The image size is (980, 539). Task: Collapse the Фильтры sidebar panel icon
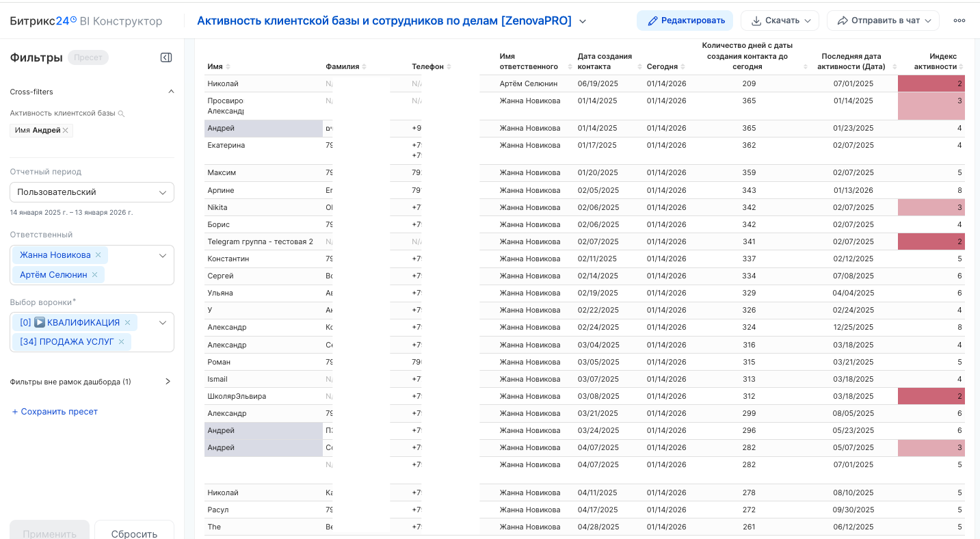point(166,57)
